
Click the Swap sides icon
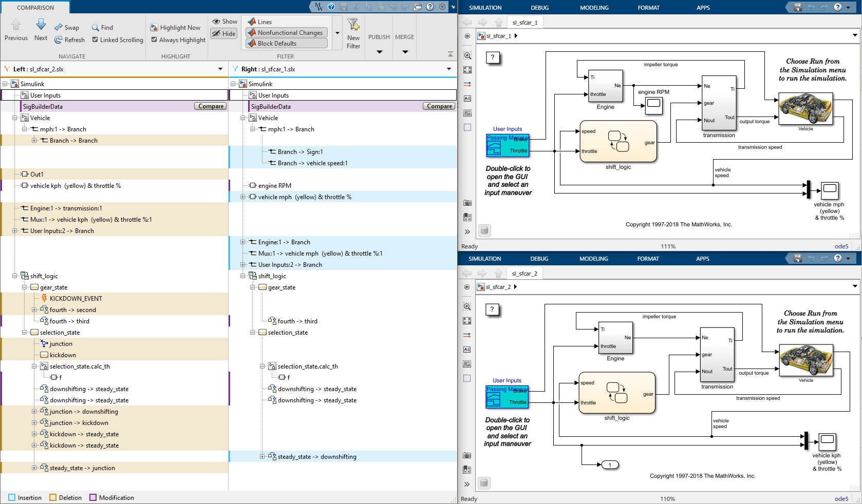coord(59,27)
